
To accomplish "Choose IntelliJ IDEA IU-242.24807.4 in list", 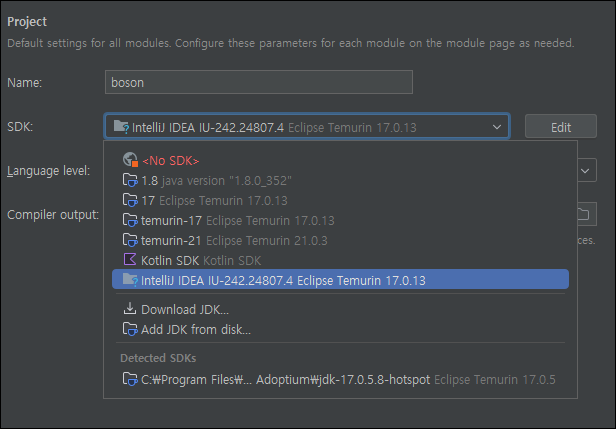I will (340, 279).
